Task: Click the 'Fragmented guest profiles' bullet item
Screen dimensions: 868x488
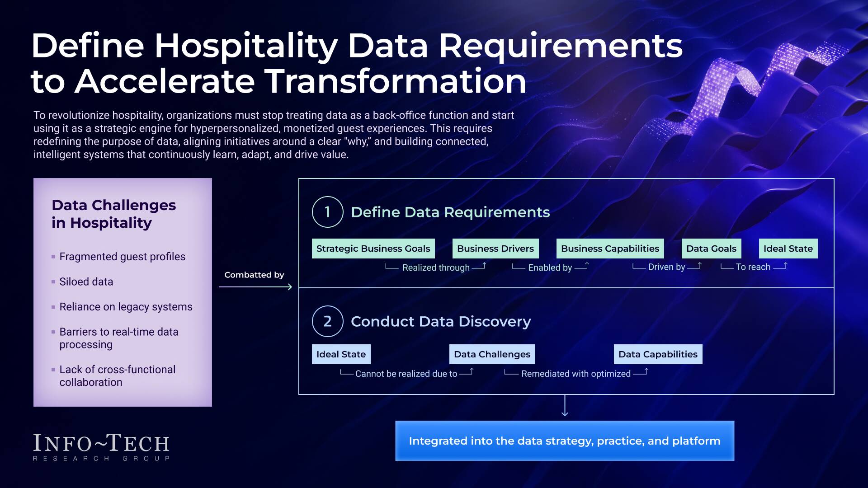Action: pyautogui.click(x=122, y=256)
